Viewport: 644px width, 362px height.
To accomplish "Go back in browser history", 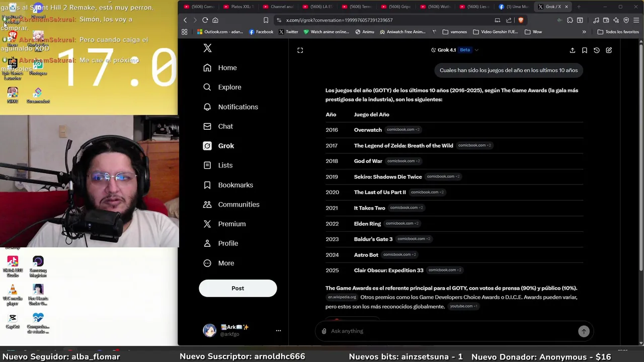I will (x=185, y=20).
